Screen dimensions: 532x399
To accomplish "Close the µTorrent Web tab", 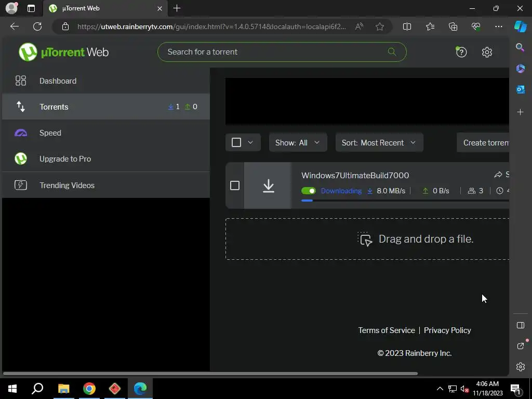I will (x=159, y=8).
